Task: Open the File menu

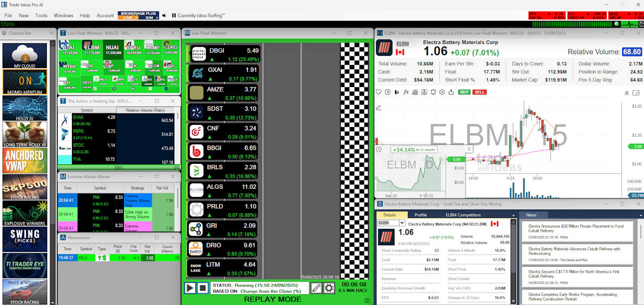Action: tap(8, 16)
